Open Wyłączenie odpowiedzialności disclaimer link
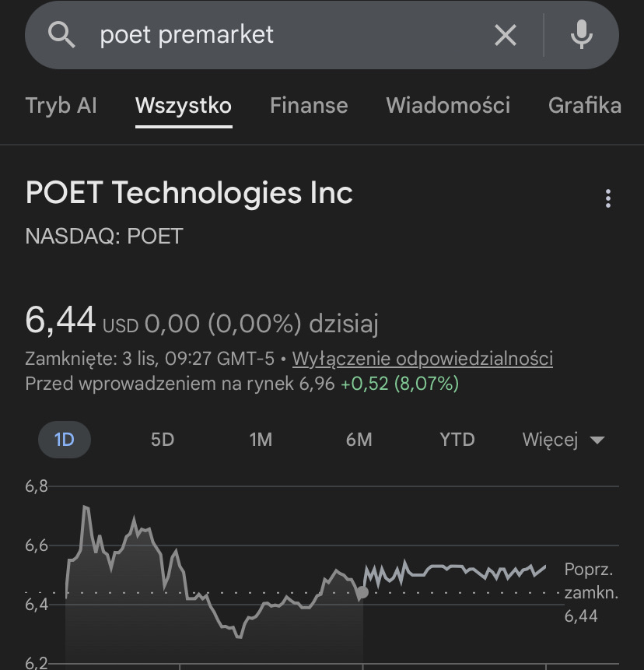 click(422, 359)
